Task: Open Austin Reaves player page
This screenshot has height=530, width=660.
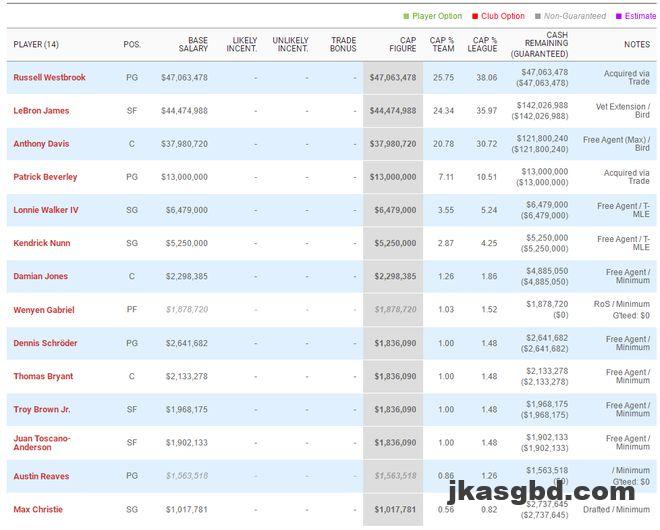Action: [41, 476]
